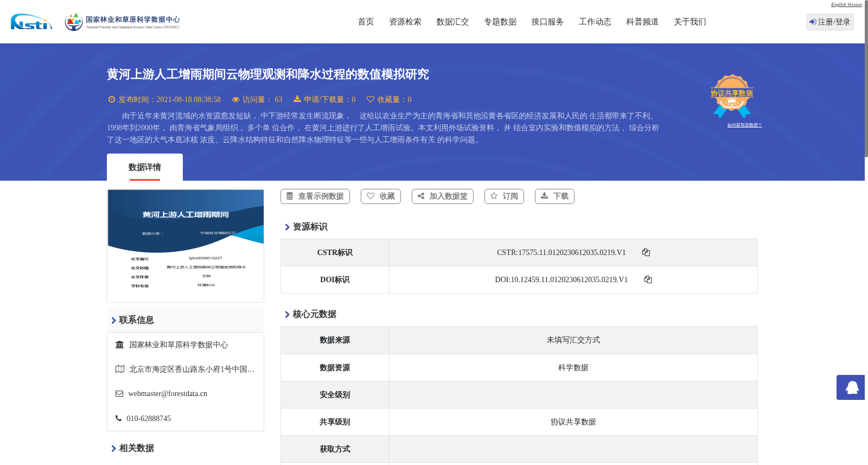Screen dimensions: 868x465
Task: Click the 科学数据 cell value
Action: [x=573, y=368]
